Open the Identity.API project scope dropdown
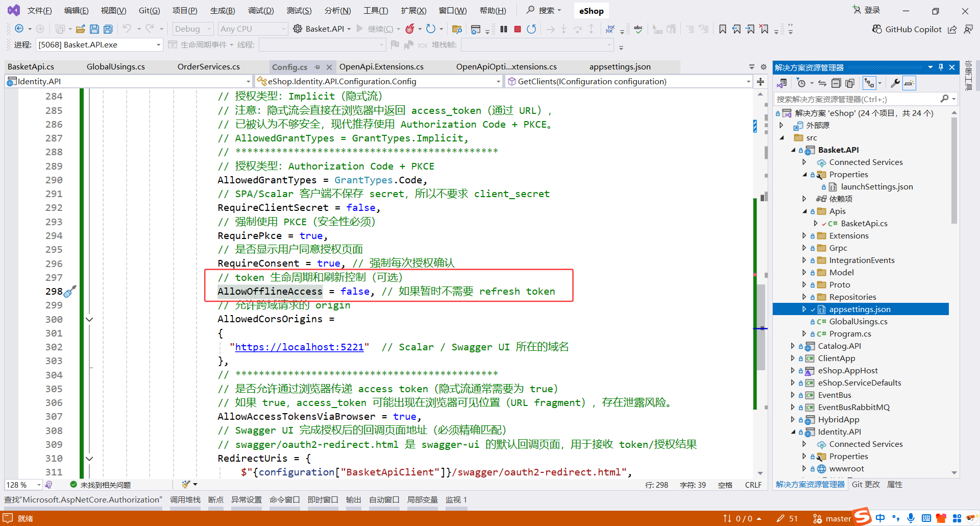 coord(129,82)
